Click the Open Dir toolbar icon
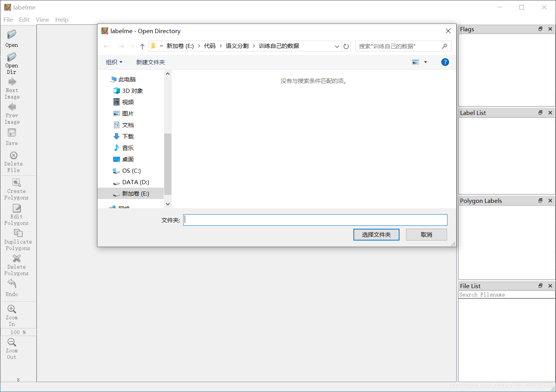556x392 pixels. tap(12, 57)
